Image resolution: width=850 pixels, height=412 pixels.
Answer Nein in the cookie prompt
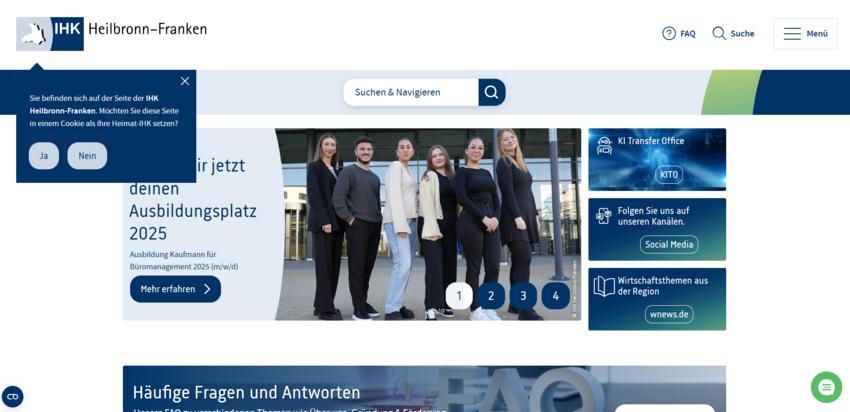[x=87, y=156]
